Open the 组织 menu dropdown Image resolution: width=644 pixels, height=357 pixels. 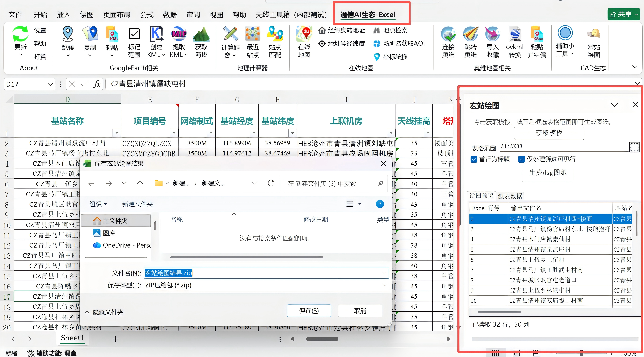tap(98, 204)
